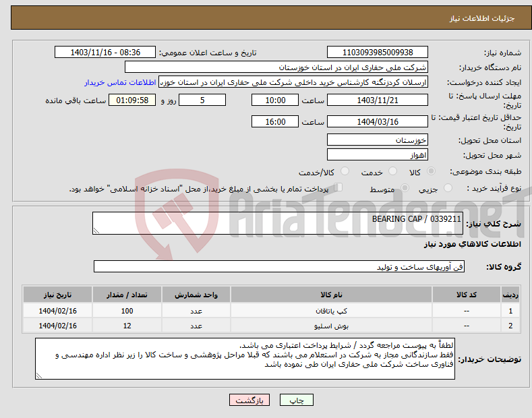
Task: Click the buyer organization name field
Action: coord(276,67)
